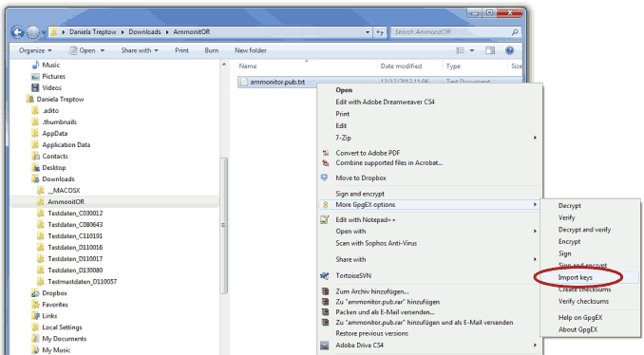Open the dropdown arrow next to Open button
This screenshot has height=355, width=644.
(x=103, y=50)
